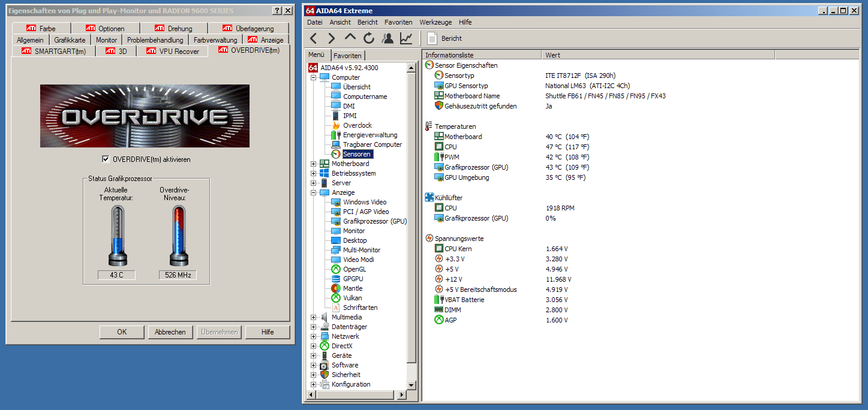The width and height of the screenshot is (868, 410).
Task: Expand the Software tree node
Action: (x=313, y=365)
